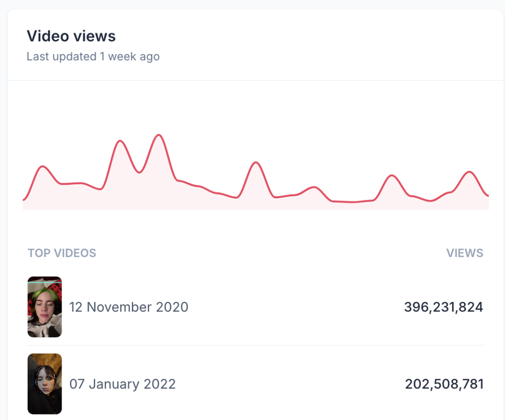Open the "12 November 2020" video link
The height and width of the screenshot is (420, 505).
coord(129,307)
